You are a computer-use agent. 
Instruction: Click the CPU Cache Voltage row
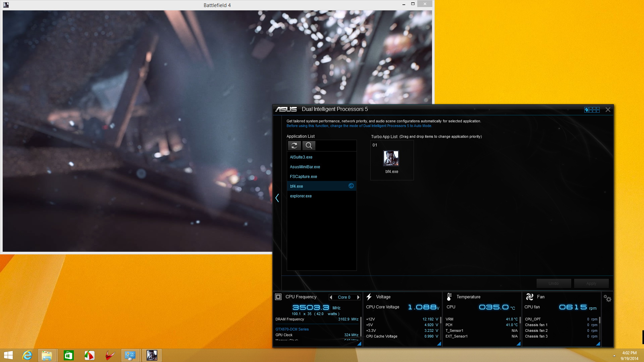(x=402, y=337)
